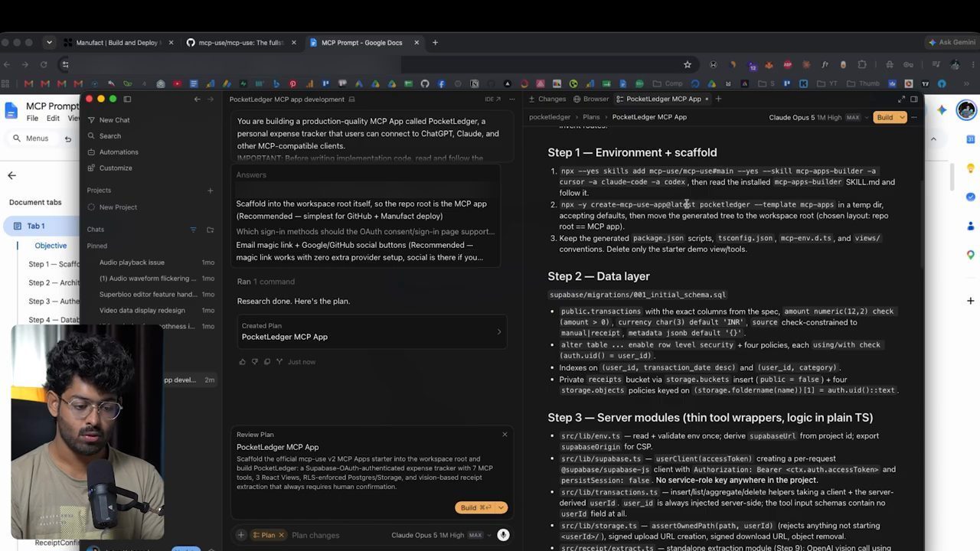This screenshot has width=980, height=551.
Task: Select the PocketLedger MCP App tab
Action: (663, 99)
